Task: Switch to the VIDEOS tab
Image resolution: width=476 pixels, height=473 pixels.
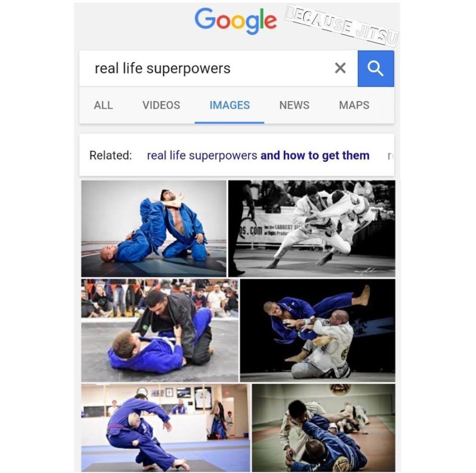Action: click(161, 105)
